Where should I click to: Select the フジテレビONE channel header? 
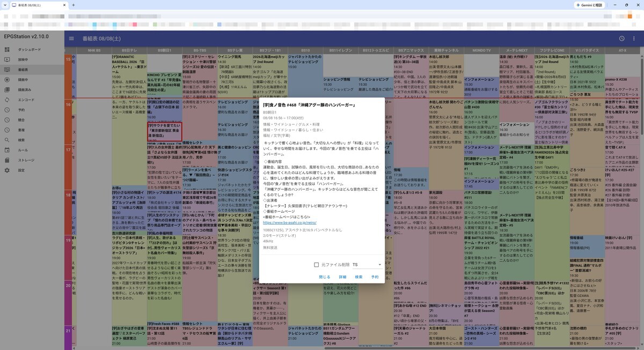point(551,50)
